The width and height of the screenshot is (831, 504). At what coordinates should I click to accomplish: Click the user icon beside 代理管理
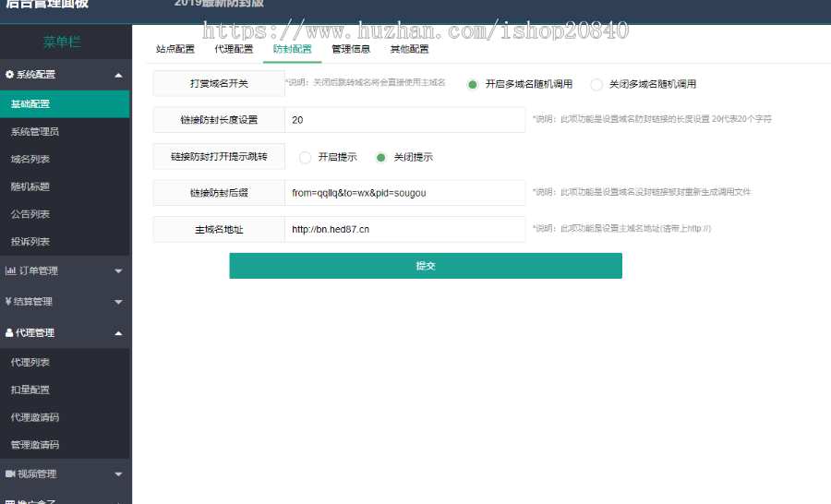9,333
